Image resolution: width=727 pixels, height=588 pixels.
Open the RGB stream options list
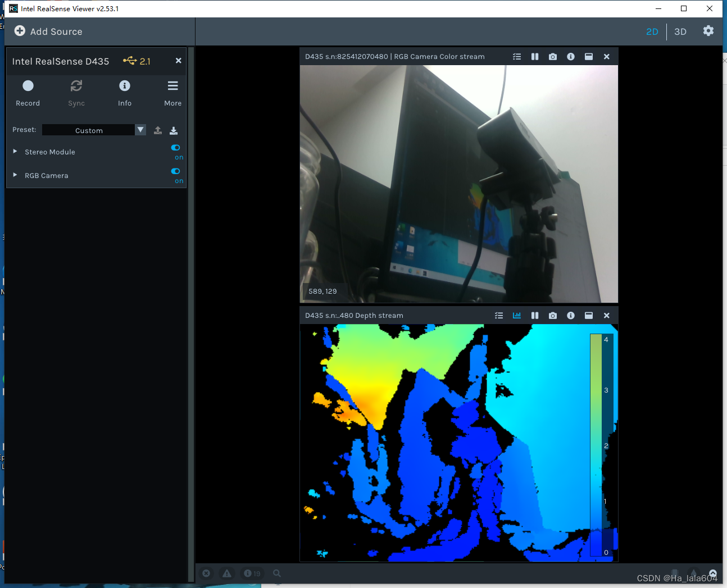coord(516,56)
